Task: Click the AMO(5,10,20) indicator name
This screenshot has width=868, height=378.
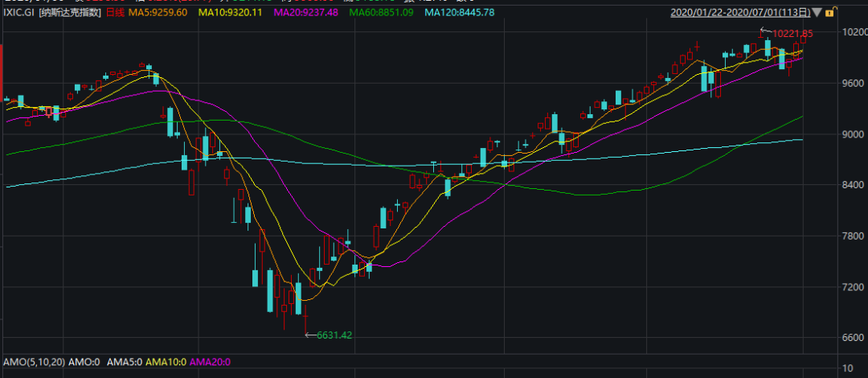Action: click(32, 363)
